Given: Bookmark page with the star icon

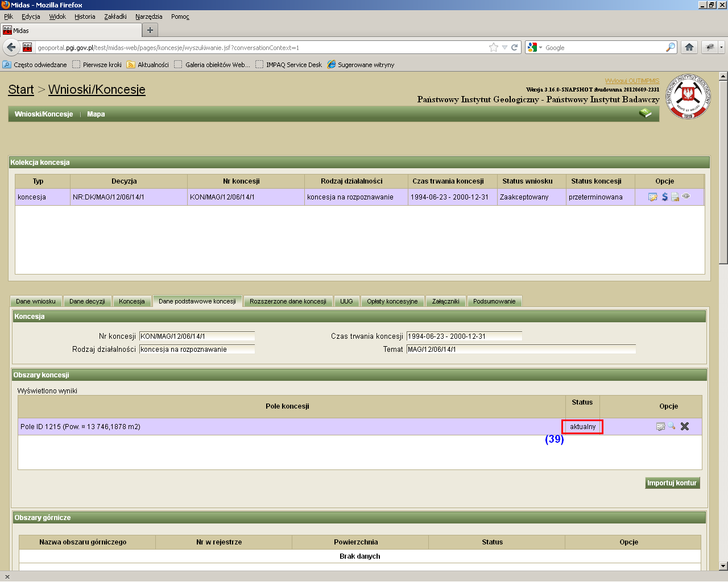Looking at the screenshot, I should click(494, 47).
